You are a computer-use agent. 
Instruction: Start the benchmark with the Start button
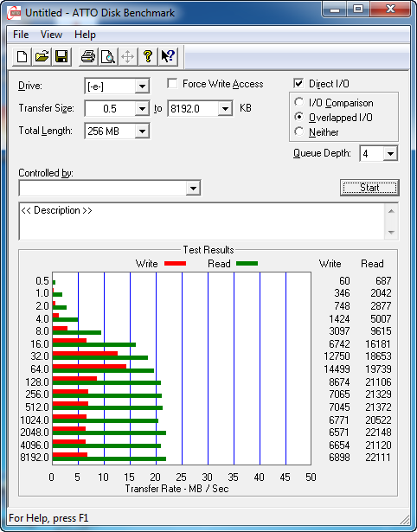(x=369, y=188)
